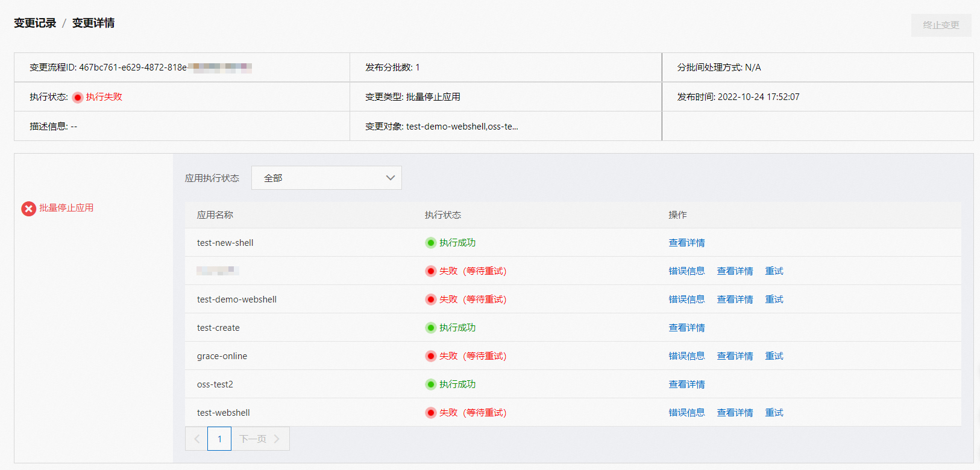
Task: Open 查看详情 for oss-test2
Action: click(x=686, y=384)
